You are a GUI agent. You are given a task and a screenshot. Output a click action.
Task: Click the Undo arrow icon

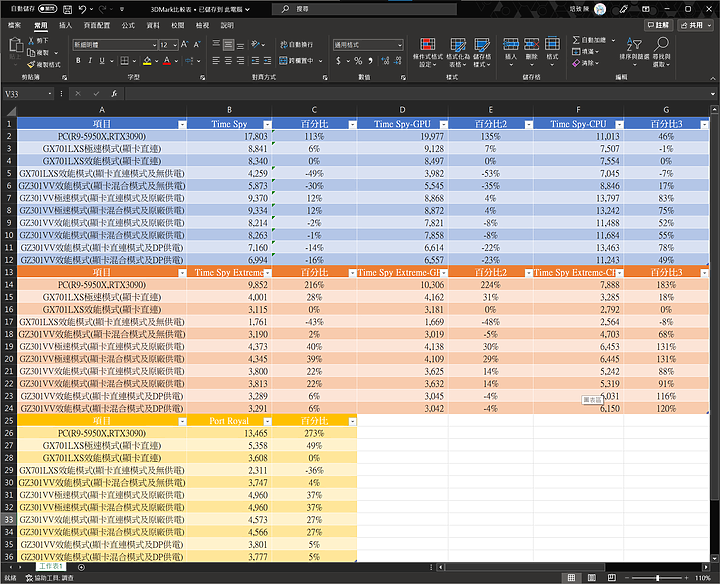[x=82, y=9]
